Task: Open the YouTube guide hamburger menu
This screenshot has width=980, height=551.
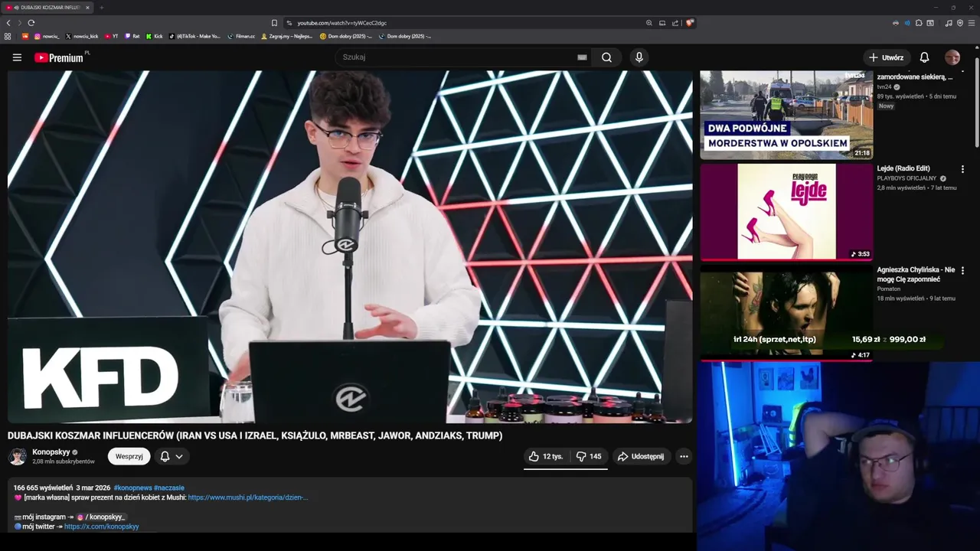Action: (17, 57)
